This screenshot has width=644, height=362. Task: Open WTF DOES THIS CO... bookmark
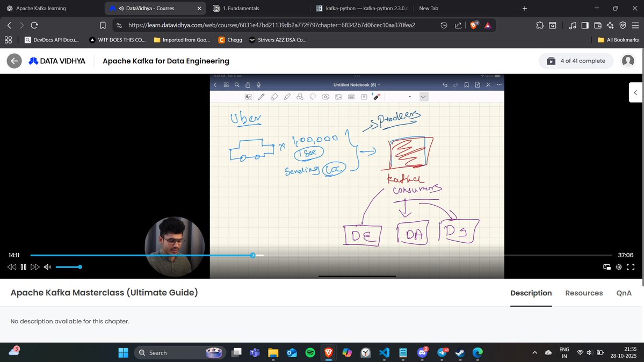coord(118,40)
